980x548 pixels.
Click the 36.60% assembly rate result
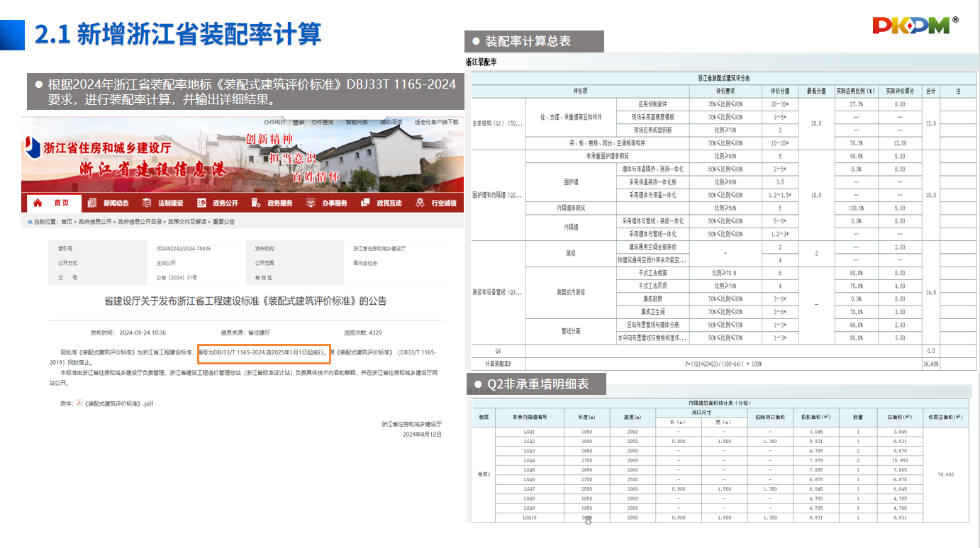[x=930, y=364]
